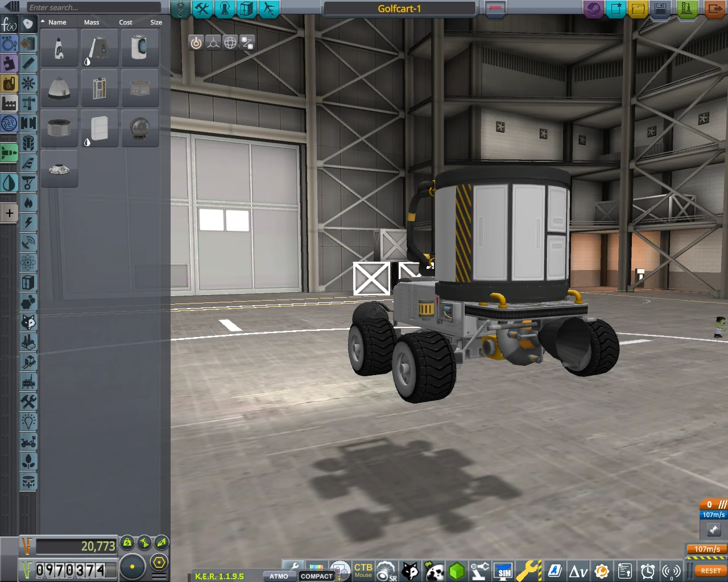Open the hammer-and-wrench build mode
The width and height of the screenshot is (728, 582).
(x=202, y=9)
